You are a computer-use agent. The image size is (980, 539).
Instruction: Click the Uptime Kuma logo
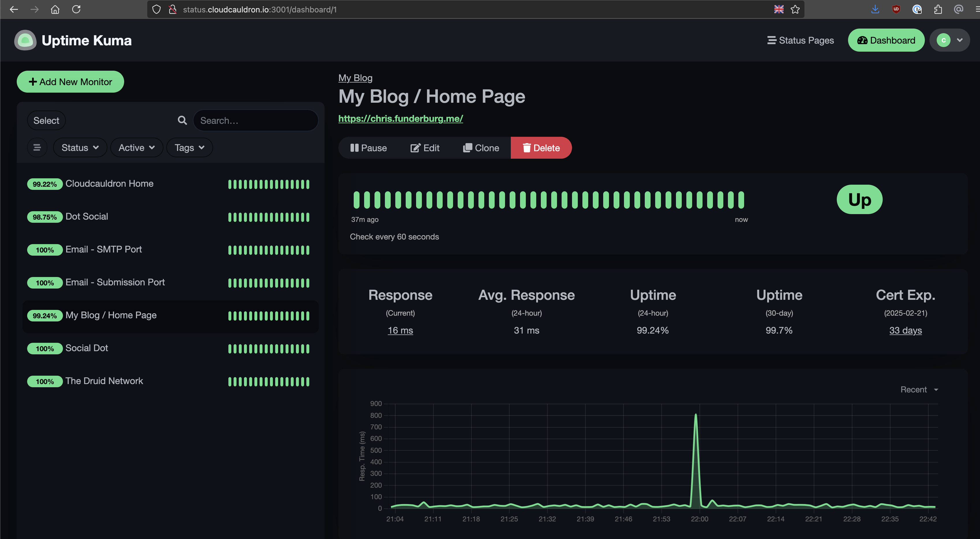point(25,40)
